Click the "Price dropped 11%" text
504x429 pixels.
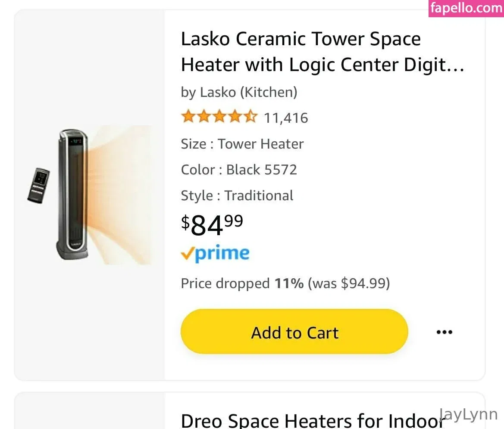[242, 283]
